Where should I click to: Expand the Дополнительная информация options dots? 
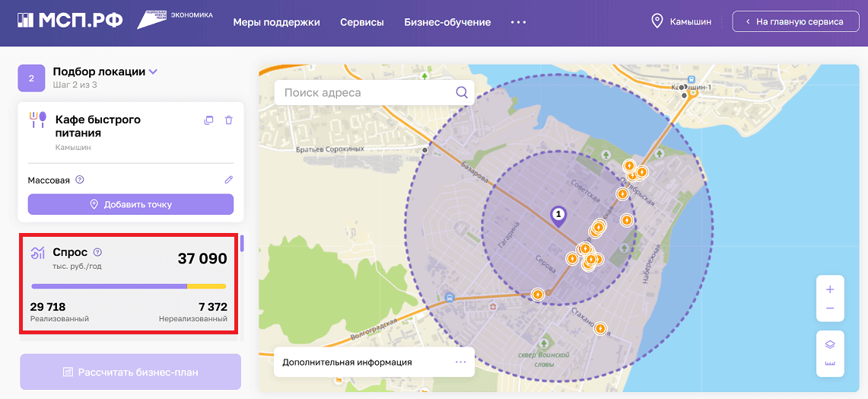coord(460,362)
